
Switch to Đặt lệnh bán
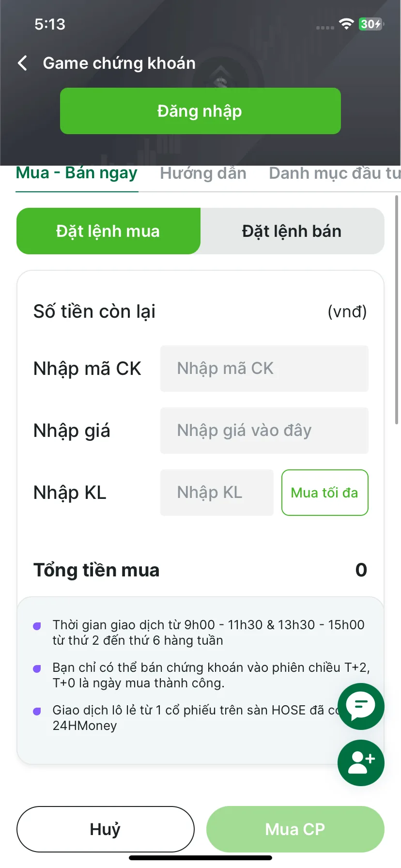pyautogui.click(x=292, y=231)
